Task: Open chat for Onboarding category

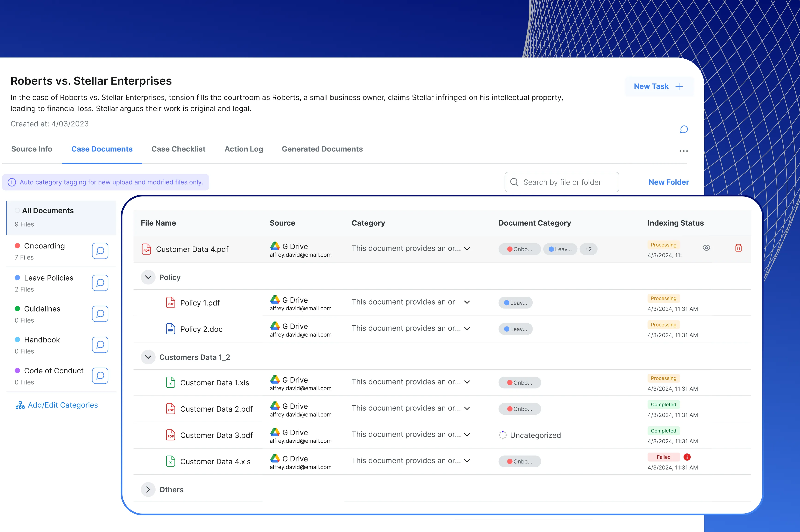Action: (100, 251)
